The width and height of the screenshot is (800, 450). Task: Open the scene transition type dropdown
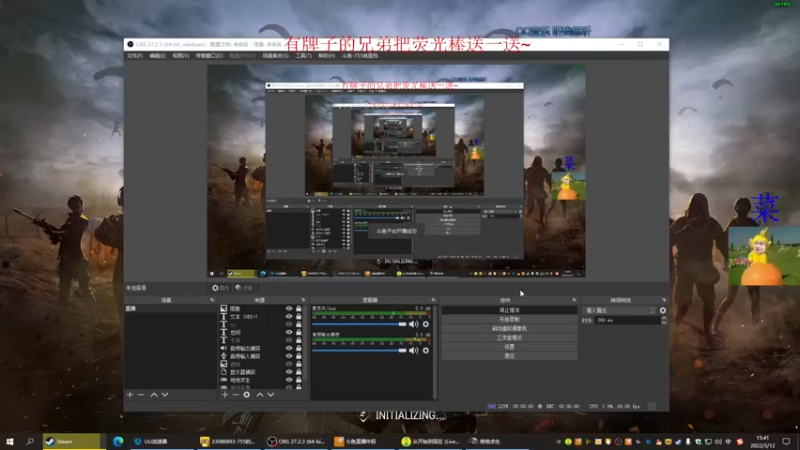click(620, 310)
